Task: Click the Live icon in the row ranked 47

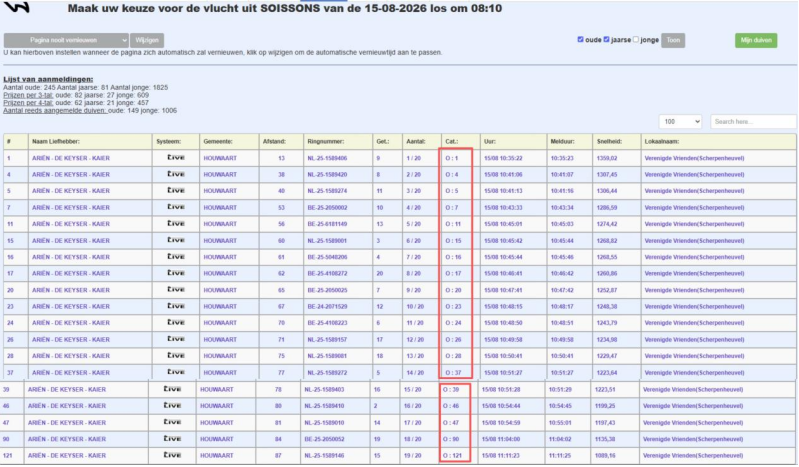Action: coord(172,422)
